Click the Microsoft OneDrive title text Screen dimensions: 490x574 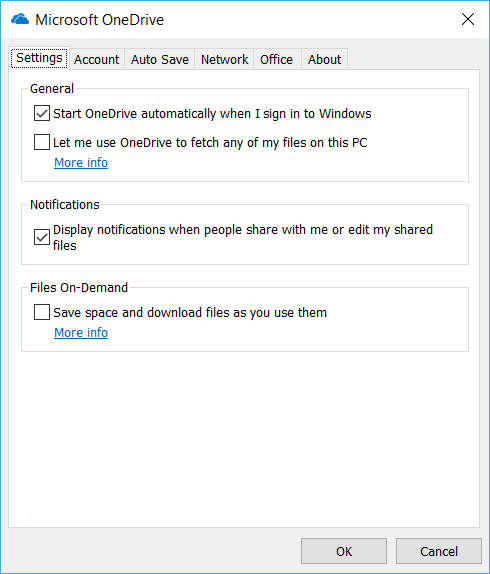[100, 20]
